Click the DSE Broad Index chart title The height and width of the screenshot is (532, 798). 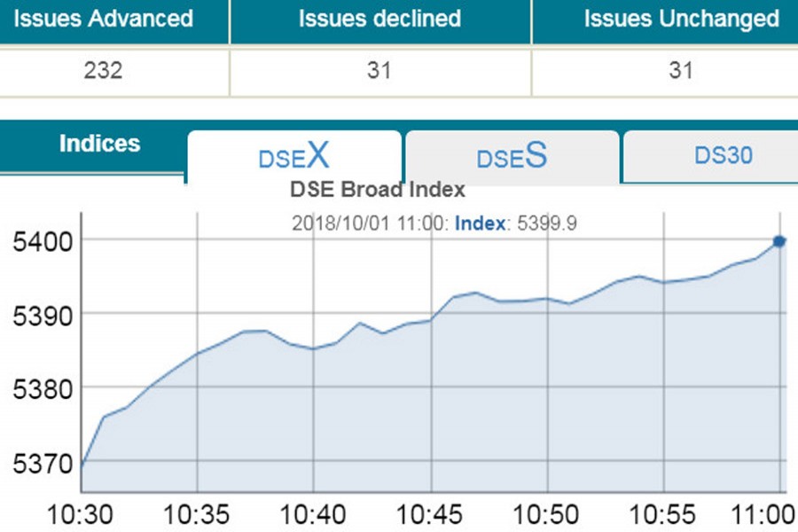coord(378,191)
